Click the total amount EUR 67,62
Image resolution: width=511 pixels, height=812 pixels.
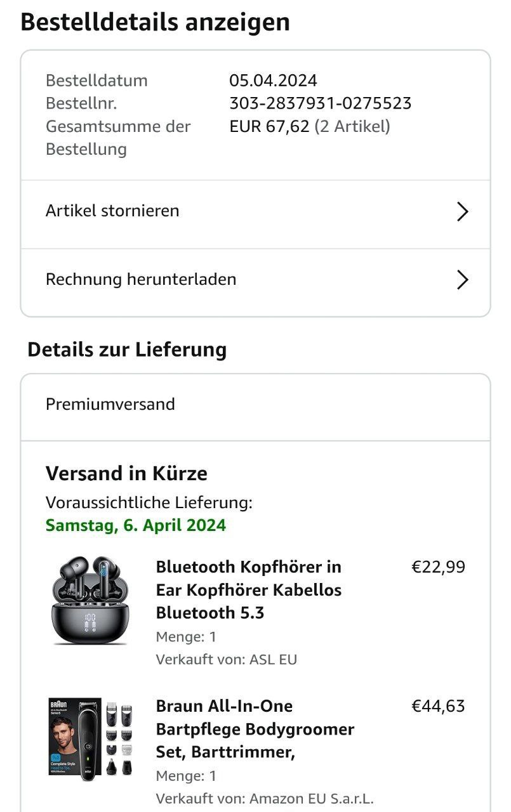click(x=269, y=126)
